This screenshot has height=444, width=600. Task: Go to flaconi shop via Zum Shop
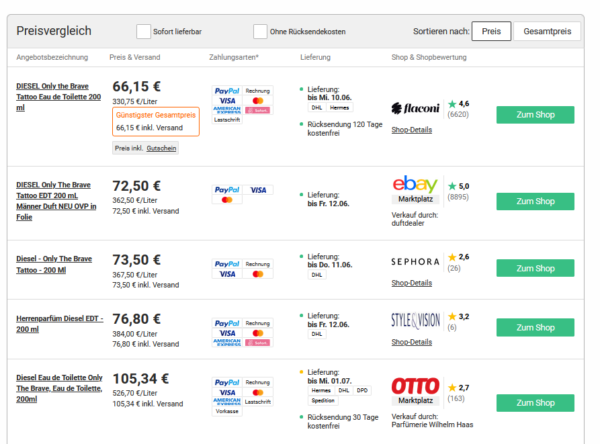coord(535,115)
